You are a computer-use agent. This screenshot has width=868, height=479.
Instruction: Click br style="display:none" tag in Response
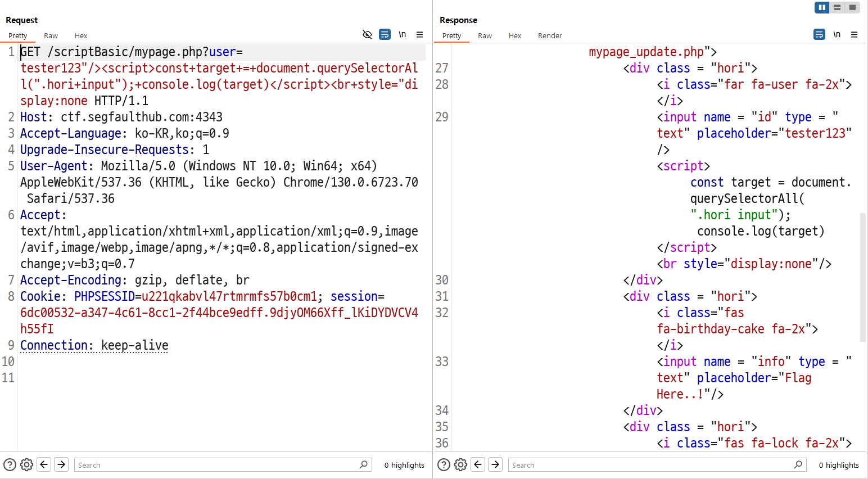[744, 264]
